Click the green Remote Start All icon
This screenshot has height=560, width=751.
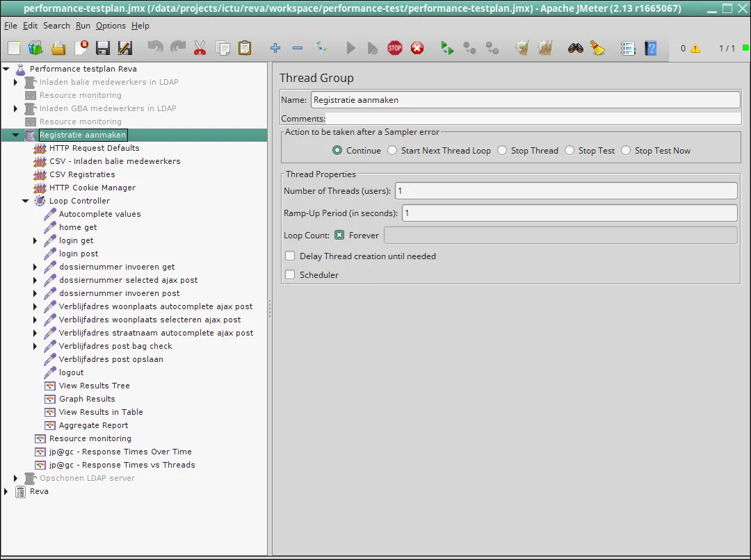[x=447, y=48]
